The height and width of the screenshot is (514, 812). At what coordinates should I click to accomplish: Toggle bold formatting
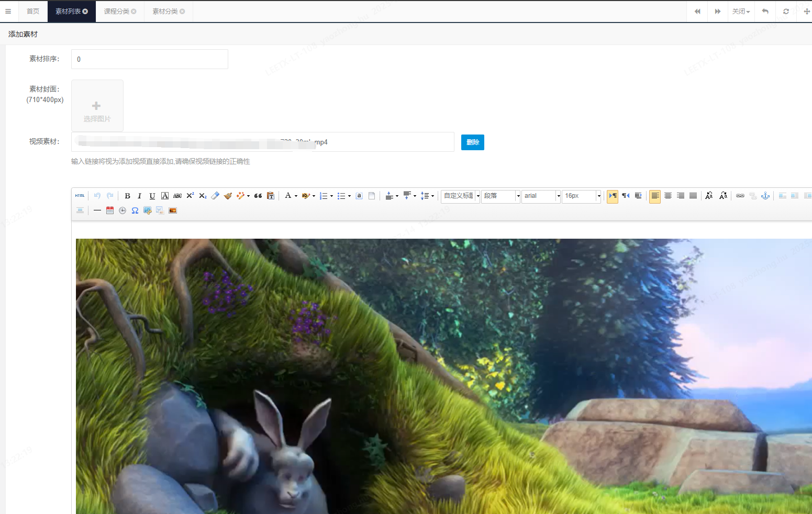tap(127, 196)
